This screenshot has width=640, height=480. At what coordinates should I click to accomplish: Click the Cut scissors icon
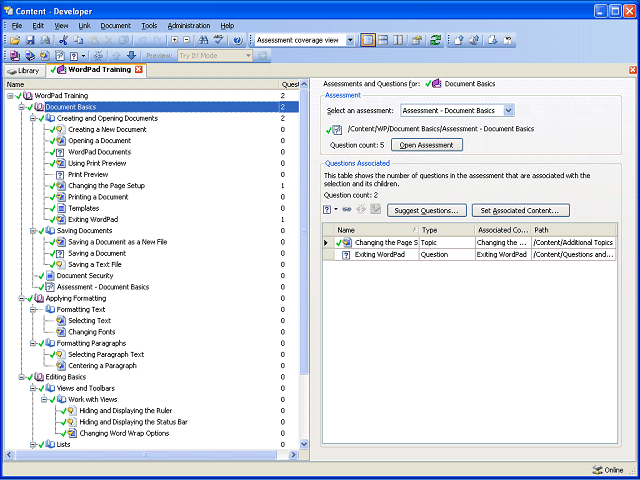63,40
